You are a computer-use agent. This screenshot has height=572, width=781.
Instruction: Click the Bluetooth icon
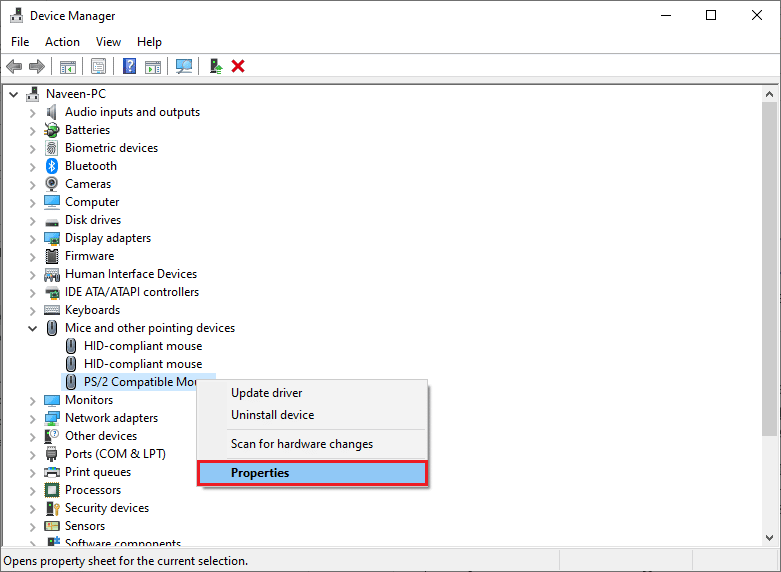52,166
